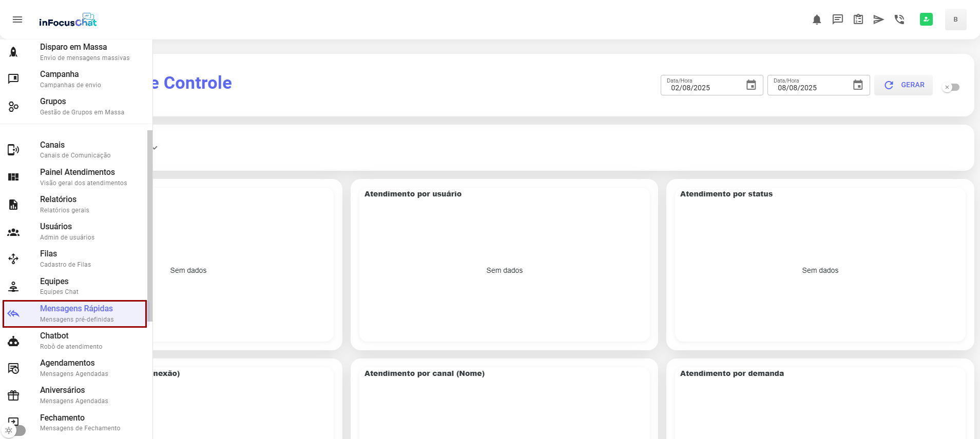The image size is (980, 439).
Task: Click the green user status icon
Action: [926, 19]
